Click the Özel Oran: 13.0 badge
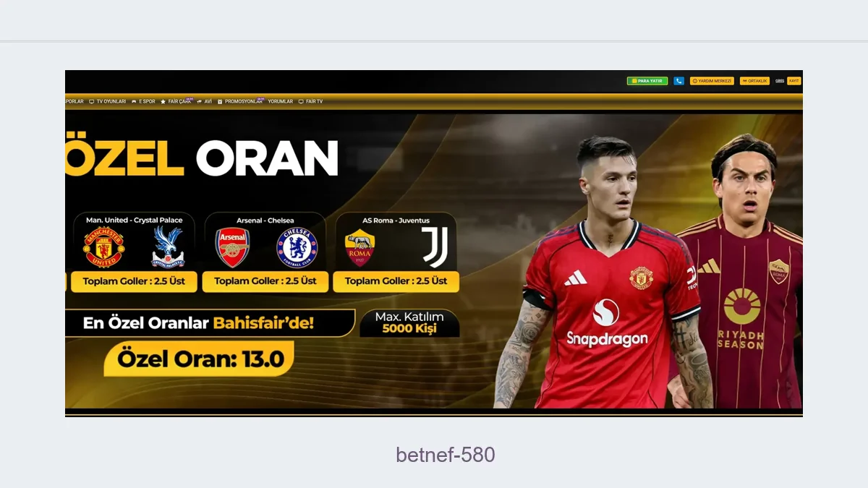Image resolution: width=868 pixels, height=488 pixels. [200, 359]
